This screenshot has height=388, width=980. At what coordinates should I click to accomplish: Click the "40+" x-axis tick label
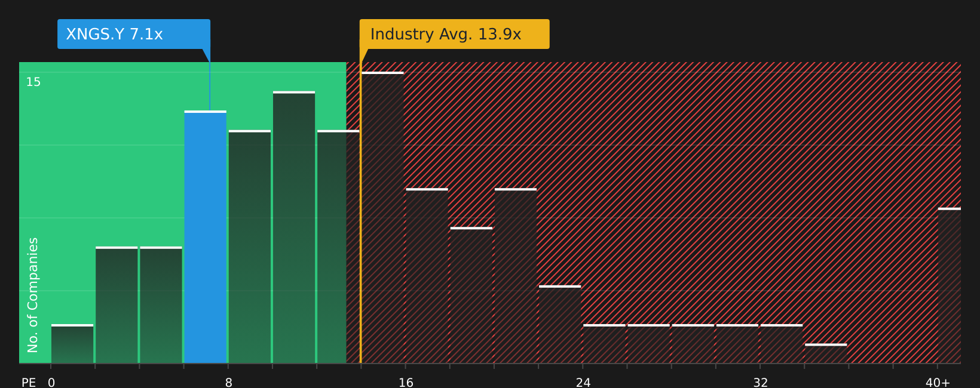coord(938,383)
